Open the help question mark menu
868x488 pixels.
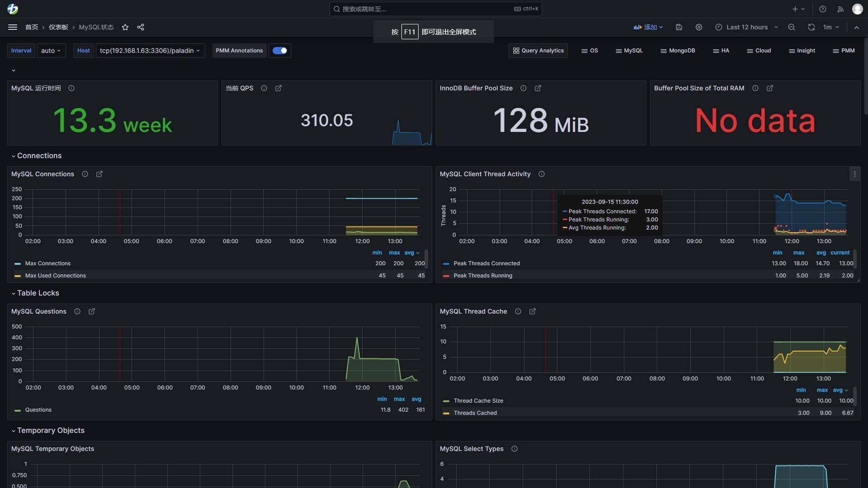pyautogui.click(x=823, y=9)
